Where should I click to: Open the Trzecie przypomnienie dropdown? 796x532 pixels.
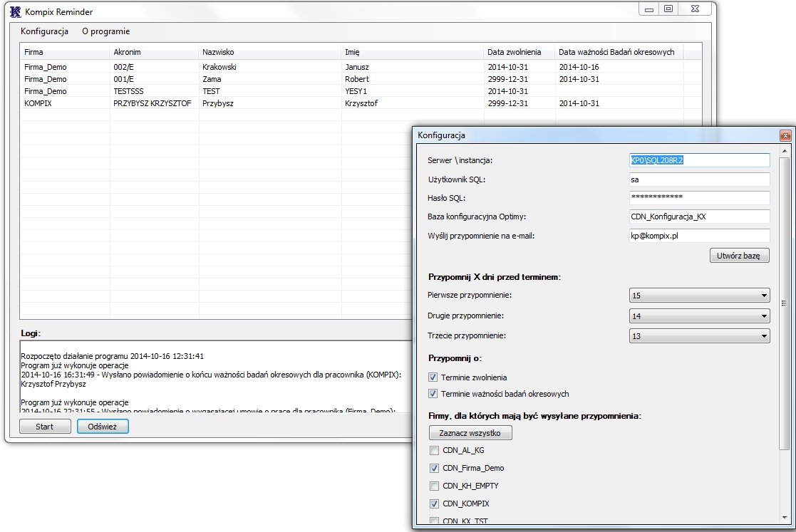[699, 335]
